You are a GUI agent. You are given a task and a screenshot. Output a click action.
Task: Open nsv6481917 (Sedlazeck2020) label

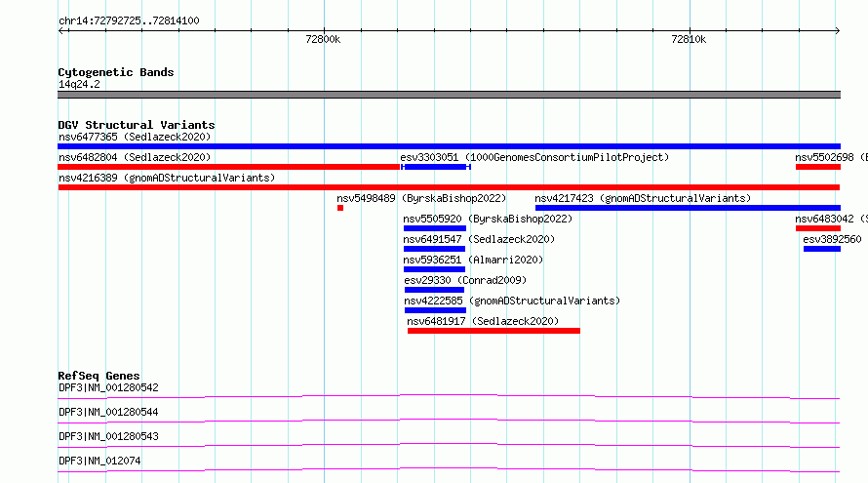pos(483,321)
